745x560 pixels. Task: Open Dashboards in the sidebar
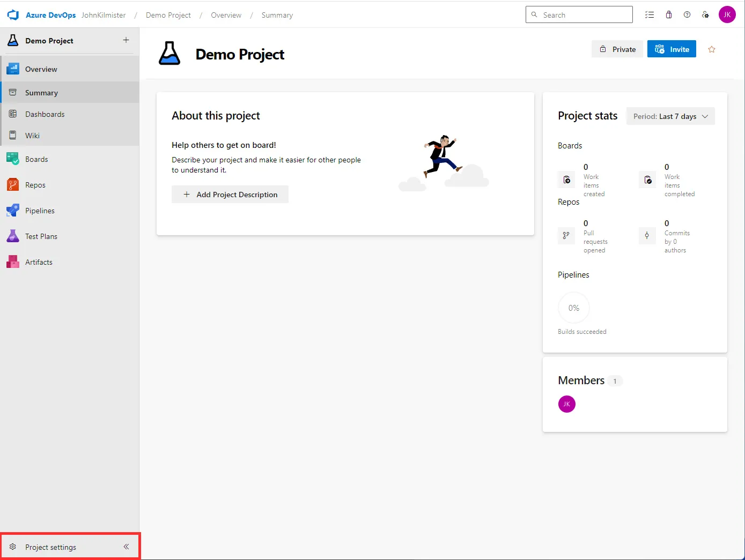70,114
